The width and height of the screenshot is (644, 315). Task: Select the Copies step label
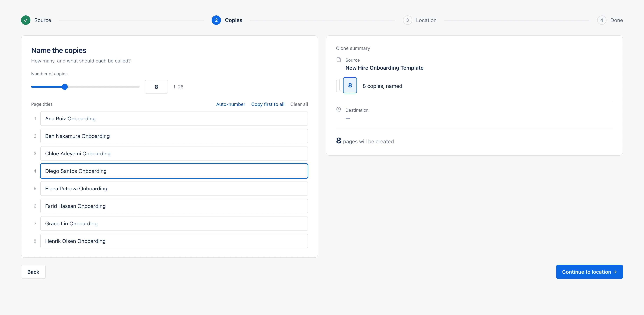(x=233, y=20)
